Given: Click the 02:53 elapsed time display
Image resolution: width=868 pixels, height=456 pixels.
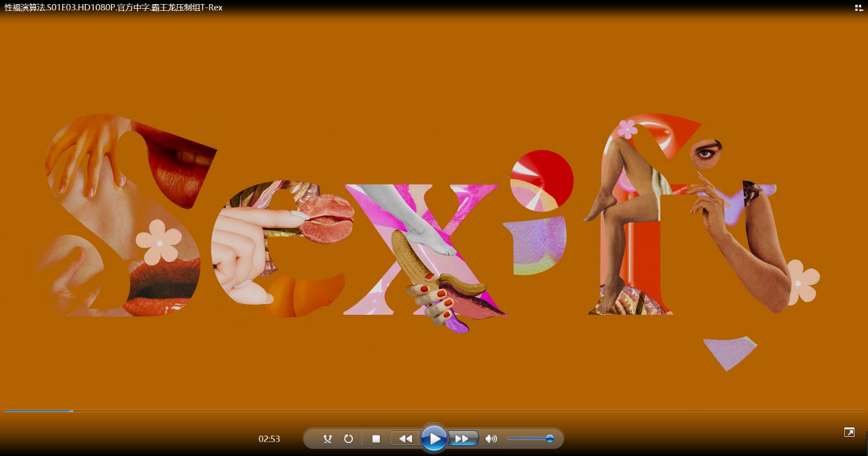Looking at the screenshot, I should (269, 439).
